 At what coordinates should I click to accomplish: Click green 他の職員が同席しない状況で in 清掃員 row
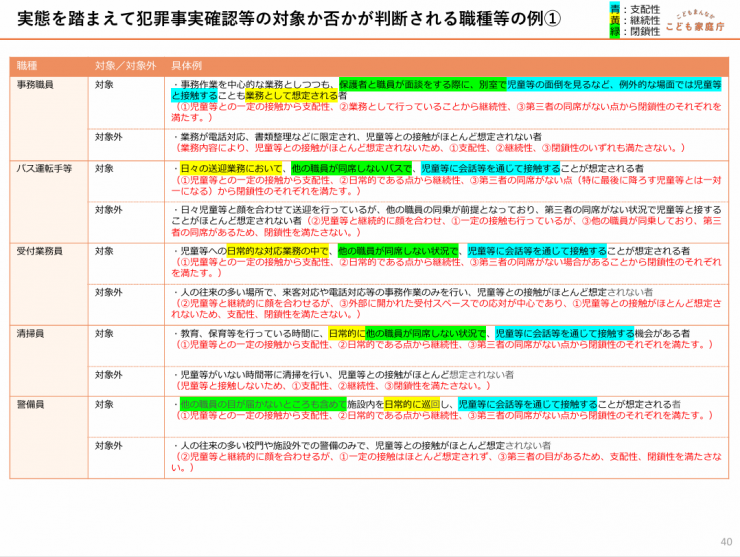[426, 334]
